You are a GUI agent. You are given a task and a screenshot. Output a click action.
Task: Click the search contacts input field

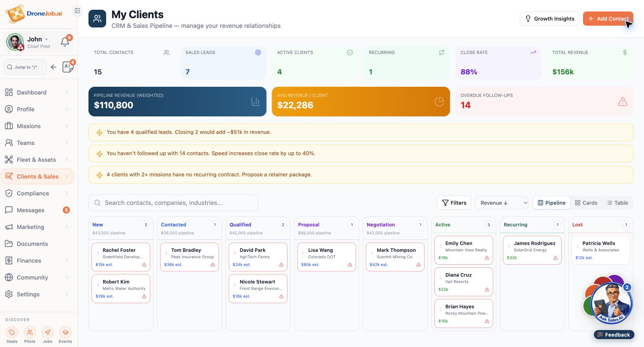coord(173,203)
